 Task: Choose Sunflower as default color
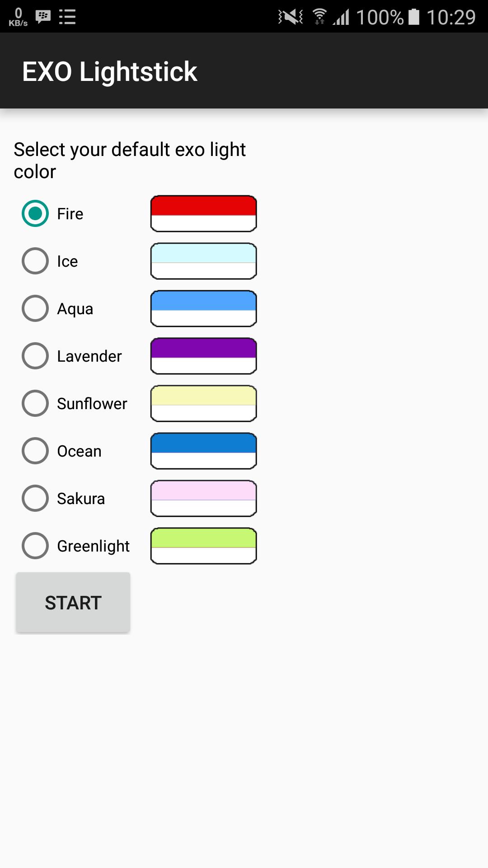(x=35, y=403)
